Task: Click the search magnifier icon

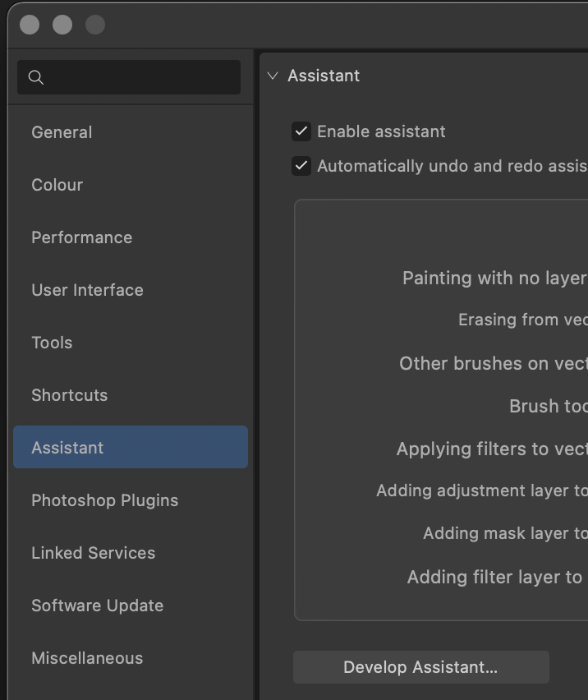Action: click(36, 77)
